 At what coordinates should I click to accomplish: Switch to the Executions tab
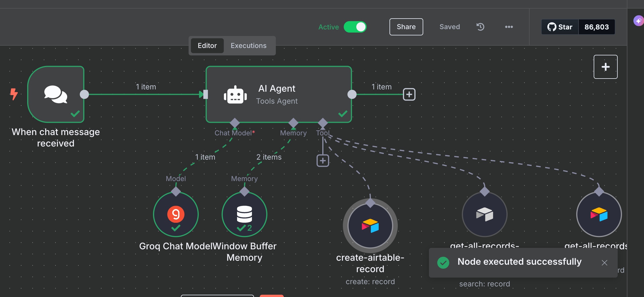tap(248, 46)
